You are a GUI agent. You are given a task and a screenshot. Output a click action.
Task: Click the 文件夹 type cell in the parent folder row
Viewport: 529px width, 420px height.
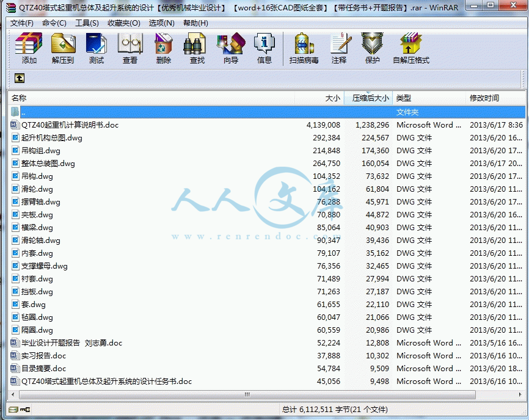(x=407, y=112)
